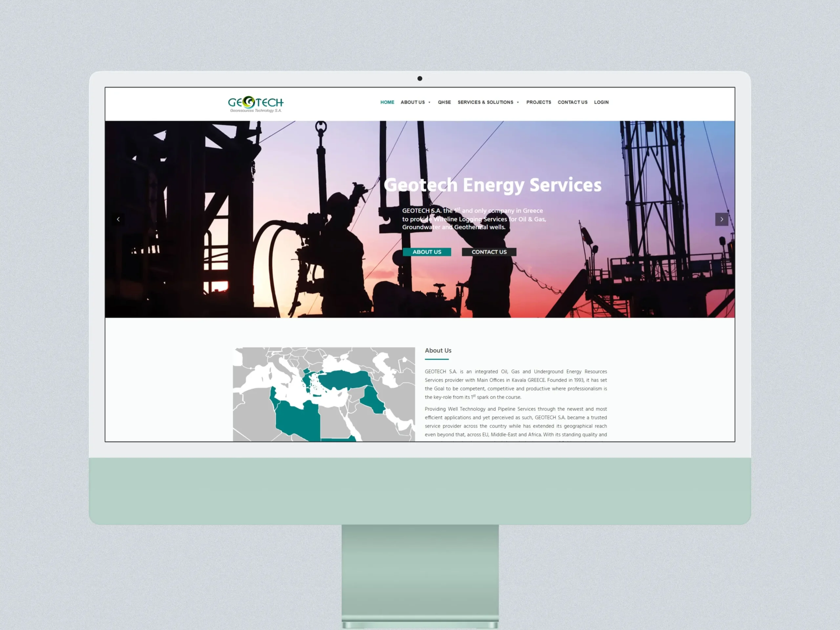Navigate to the PROJECTS page

point(538,102)
